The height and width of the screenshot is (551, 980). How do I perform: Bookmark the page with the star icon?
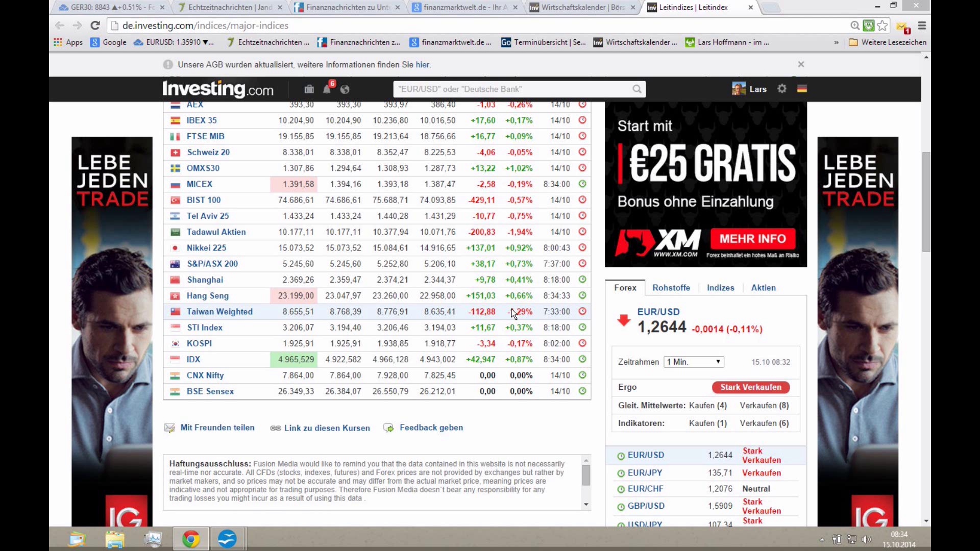click(x=883, y=26)
